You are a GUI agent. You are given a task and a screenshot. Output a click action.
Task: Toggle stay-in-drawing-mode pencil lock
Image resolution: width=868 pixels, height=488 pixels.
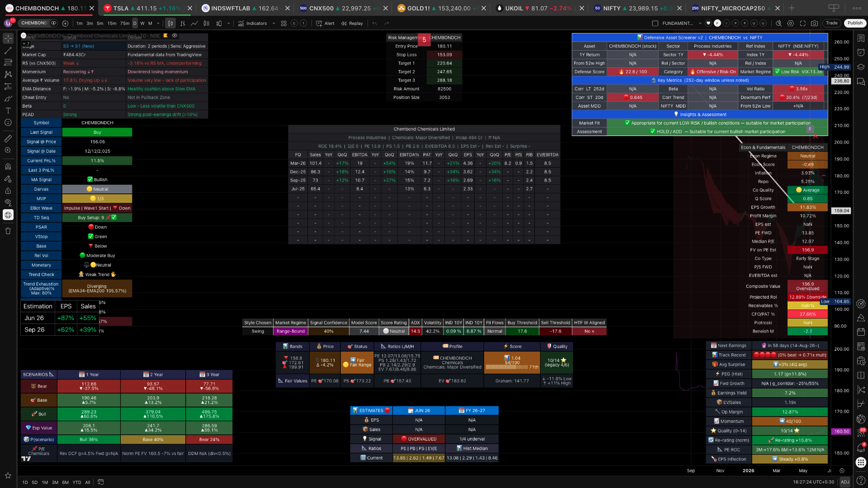[8, 179]
